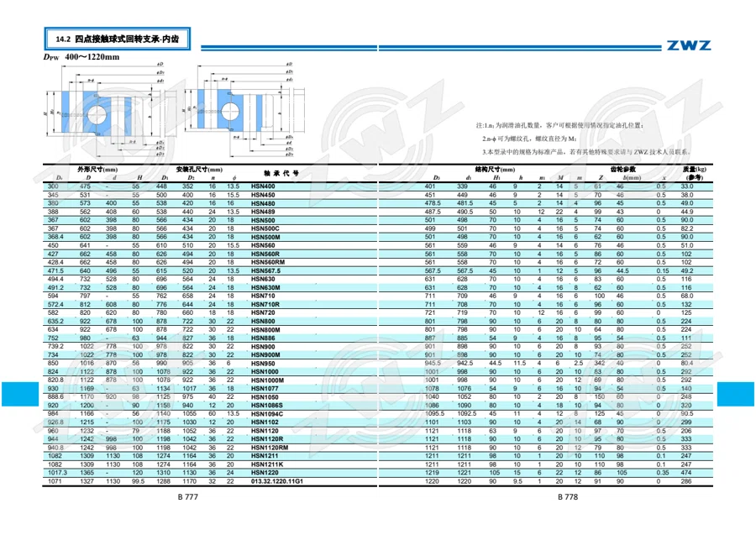This screenshot has width=756, height=535.
Task: Select bearing code HSN1094C
Action: [267, 414]
